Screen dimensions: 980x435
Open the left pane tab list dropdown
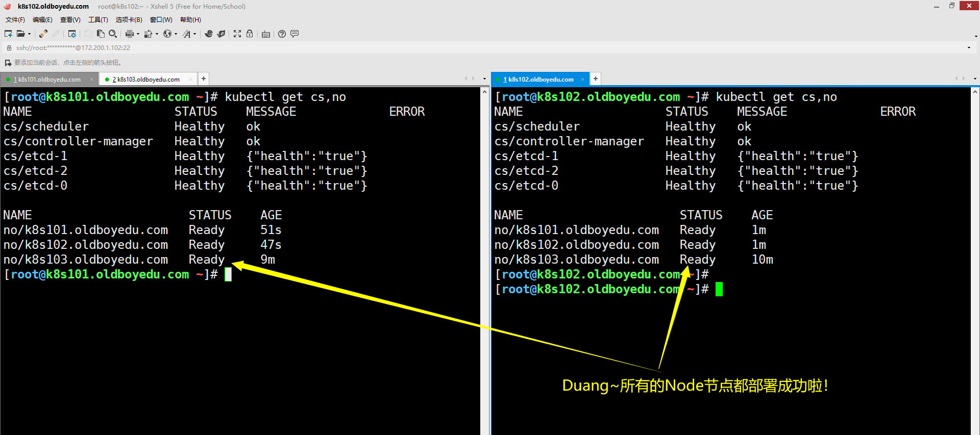pos(484,79)
